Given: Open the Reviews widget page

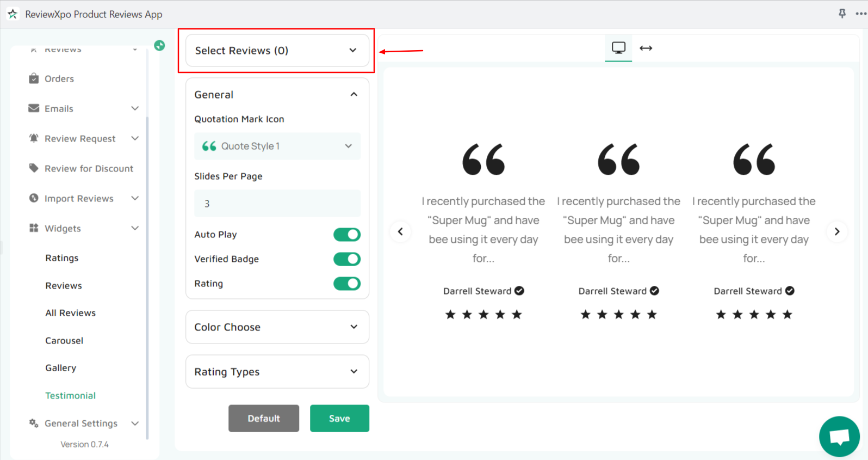Looking at the screenshot, I should point(64,285).
